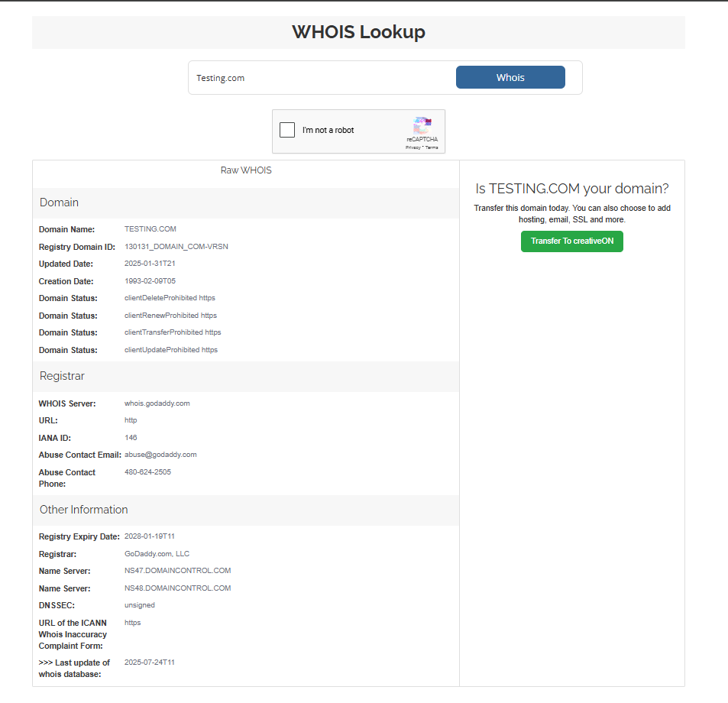Click the abuse phone number 480-624-2505
728x703 pixels.
[x=147, y=472]
